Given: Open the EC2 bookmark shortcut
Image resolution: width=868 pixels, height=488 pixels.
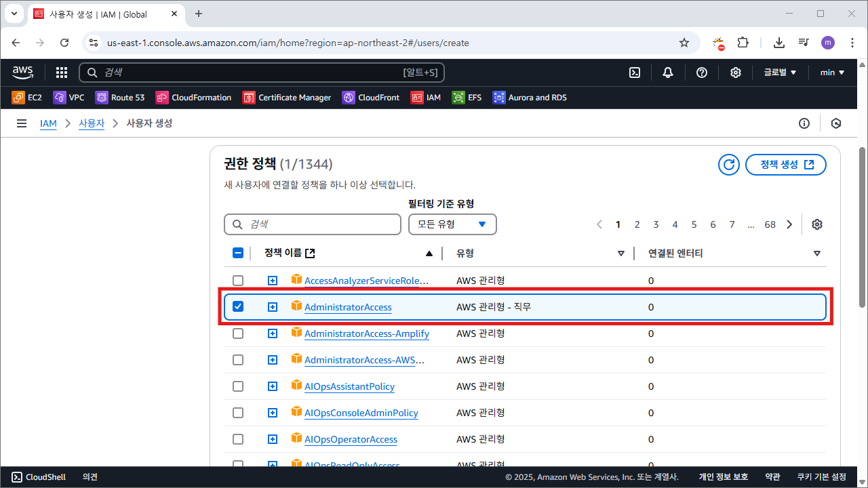Looking at the screenshot, I should (27, 98).
